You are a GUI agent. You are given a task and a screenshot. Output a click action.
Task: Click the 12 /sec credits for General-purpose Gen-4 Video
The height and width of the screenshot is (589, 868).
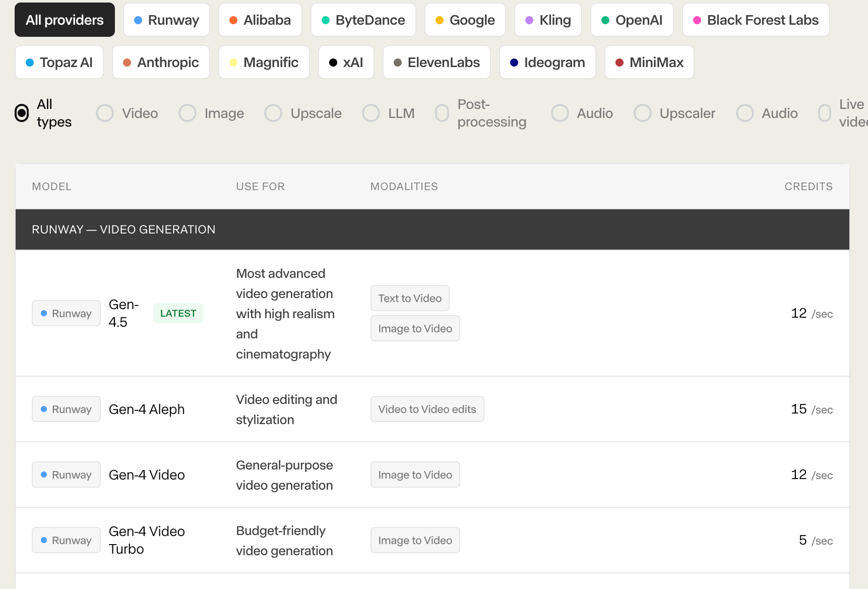click(x=812, y=475)
